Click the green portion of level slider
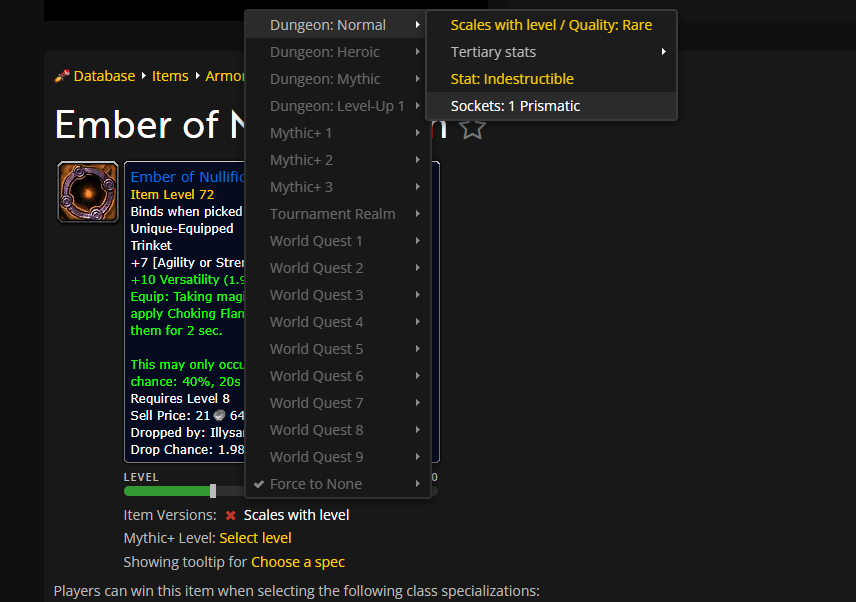The height and width of the screenshot is (602, 856). 167,491
